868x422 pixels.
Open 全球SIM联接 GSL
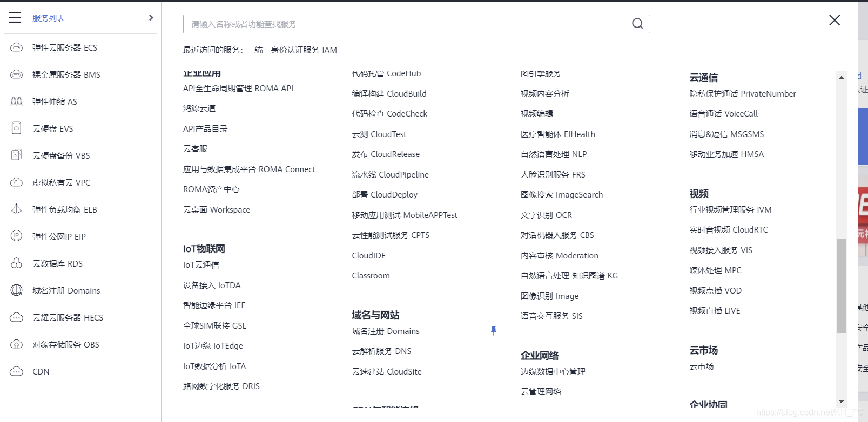pyautogui.click(x=214, y=325)
